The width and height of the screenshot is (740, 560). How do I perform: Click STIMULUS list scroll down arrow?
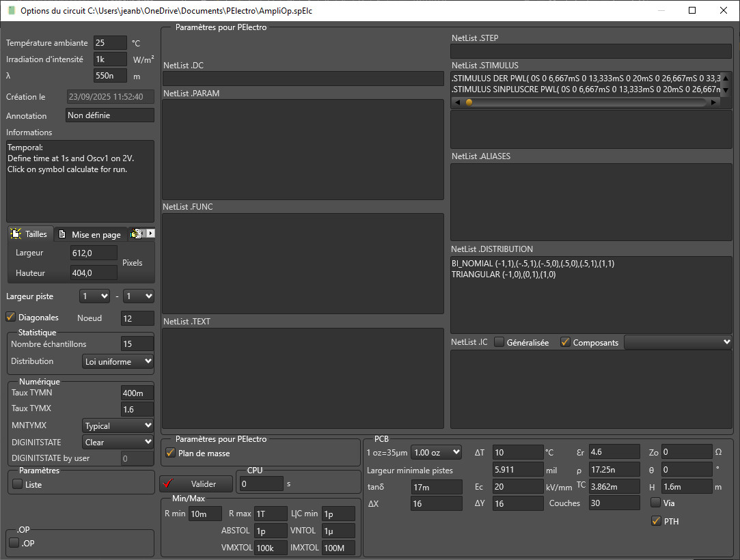coord(726,89)
